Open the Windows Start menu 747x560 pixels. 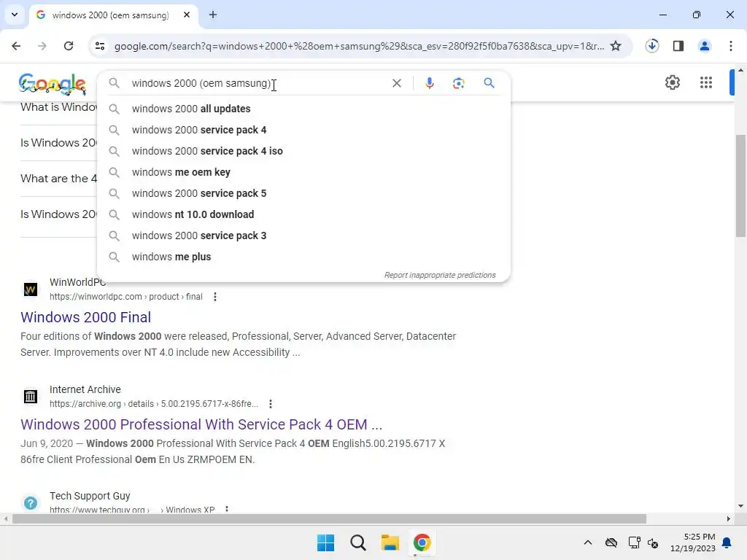326,542
